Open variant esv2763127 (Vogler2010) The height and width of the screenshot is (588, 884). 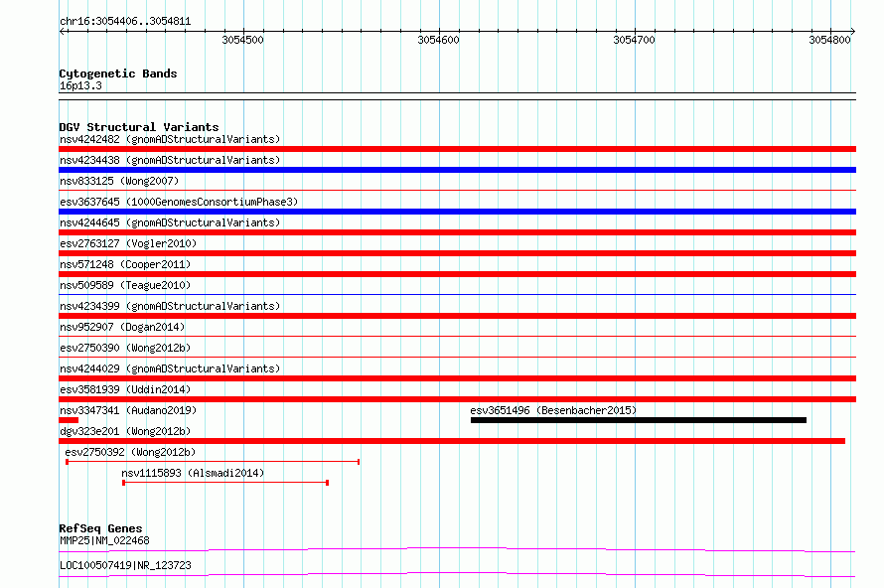[x=128, y=243]
